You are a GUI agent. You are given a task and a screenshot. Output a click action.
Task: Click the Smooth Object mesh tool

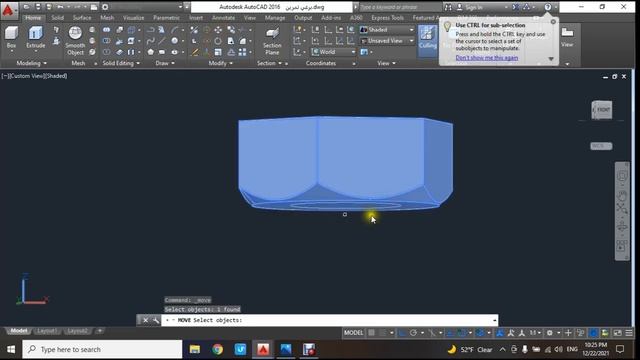pyautogui.click(x=75, y=40)
